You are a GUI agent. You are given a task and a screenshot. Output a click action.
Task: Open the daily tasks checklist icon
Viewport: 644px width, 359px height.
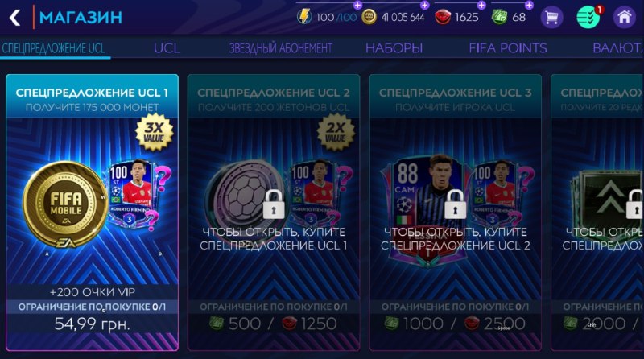[588, 17]
